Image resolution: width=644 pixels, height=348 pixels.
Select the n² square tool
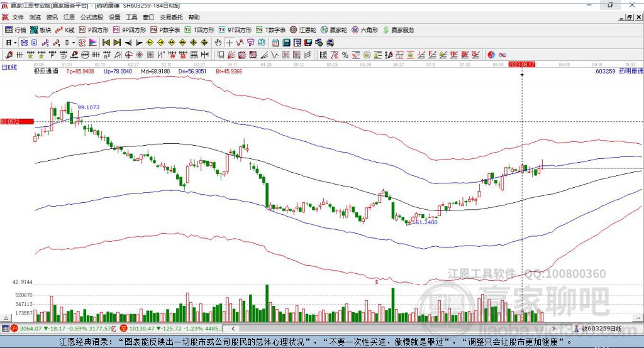107,55
